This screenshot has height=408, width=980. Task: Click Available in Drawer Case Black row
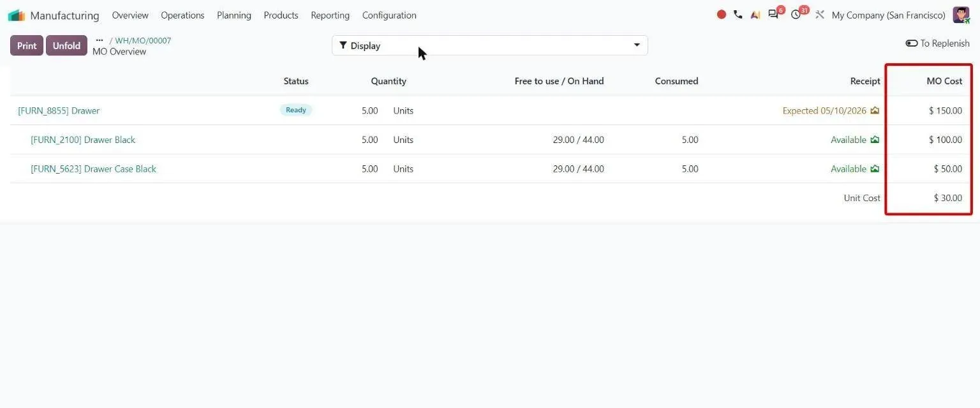click(x=849, y=169)
